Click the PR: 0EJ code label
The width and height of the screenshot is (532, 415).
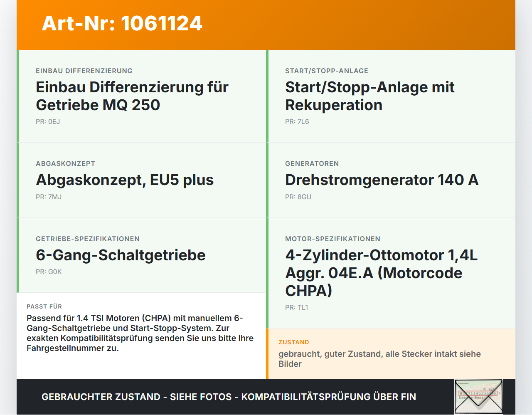tap(48, 122)
